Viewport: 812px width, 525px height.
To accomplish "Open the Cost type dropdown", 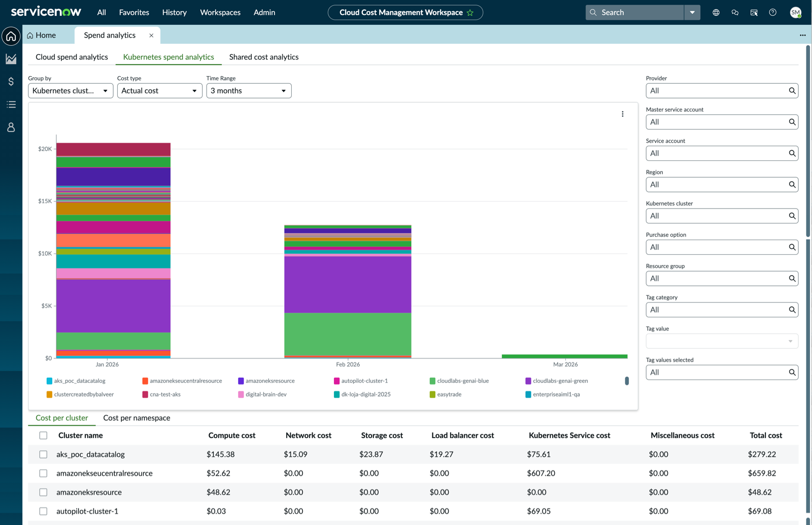I will 159,91.
